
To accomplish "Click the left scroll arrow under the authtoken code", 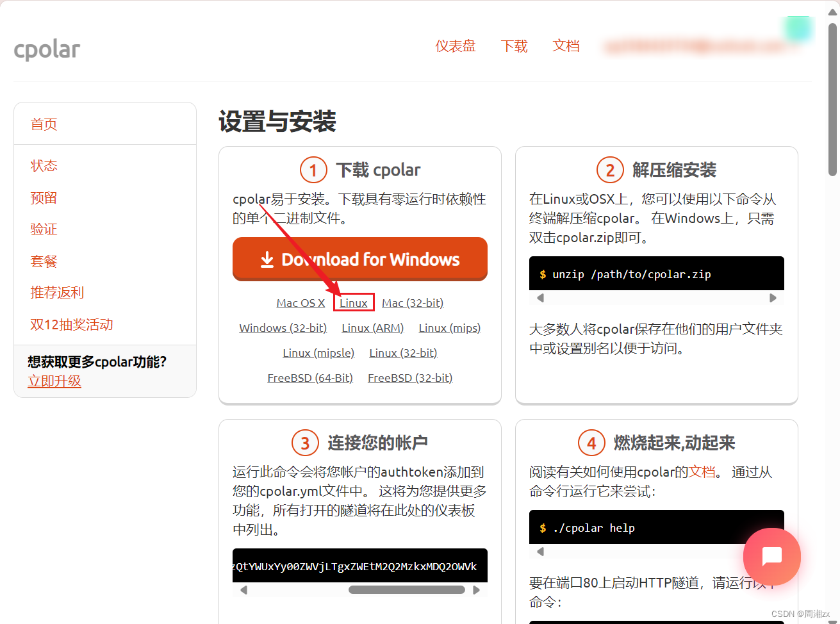I will [x=243, y=589].
